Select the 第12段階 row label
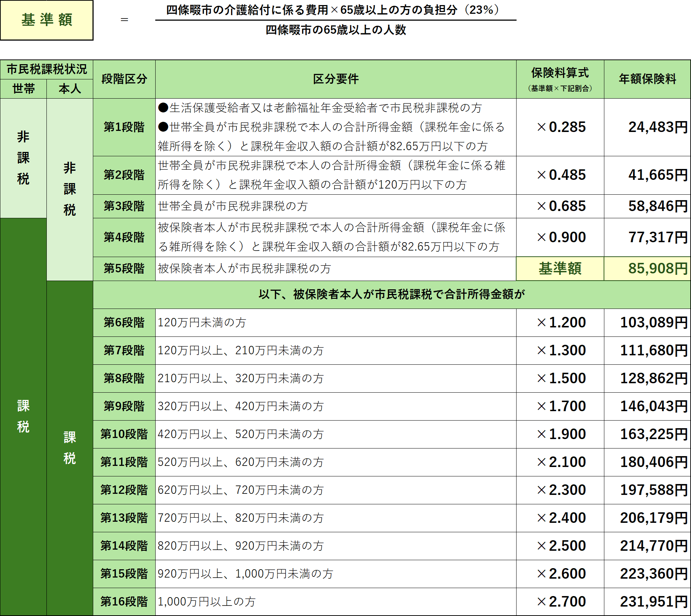 coord(124,490)
